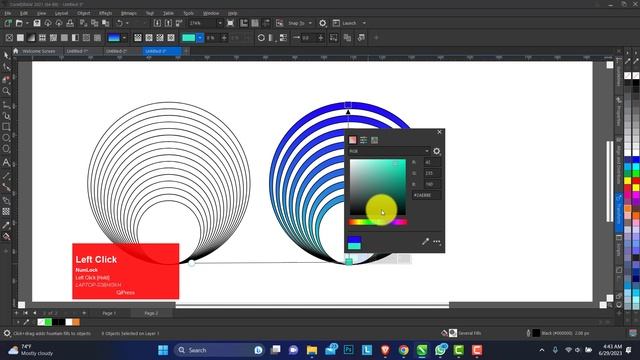This screenshot has width=640, height=360.
Task: Open File Explorer from taskbar
Action: point(312,350)
